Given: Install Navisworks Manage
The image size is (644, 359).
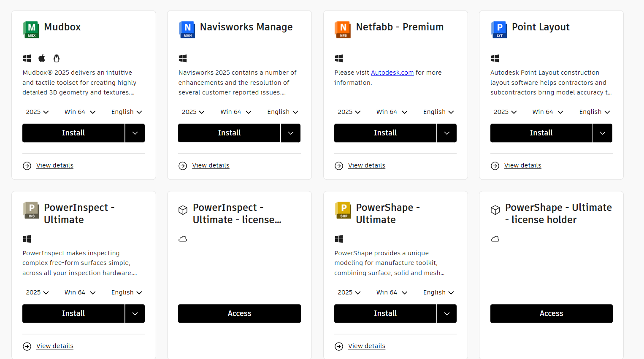Looking at the screenshot, I should 229,133.
